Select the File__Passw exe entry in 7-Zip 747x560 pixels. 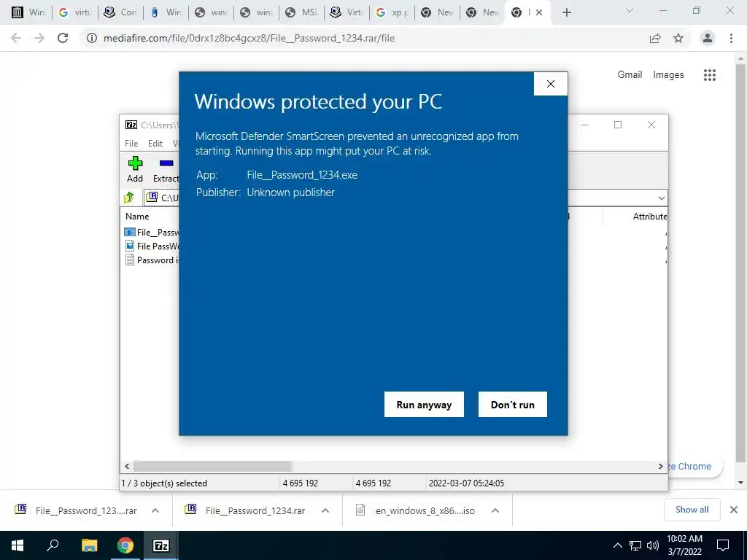pos(152,232)
